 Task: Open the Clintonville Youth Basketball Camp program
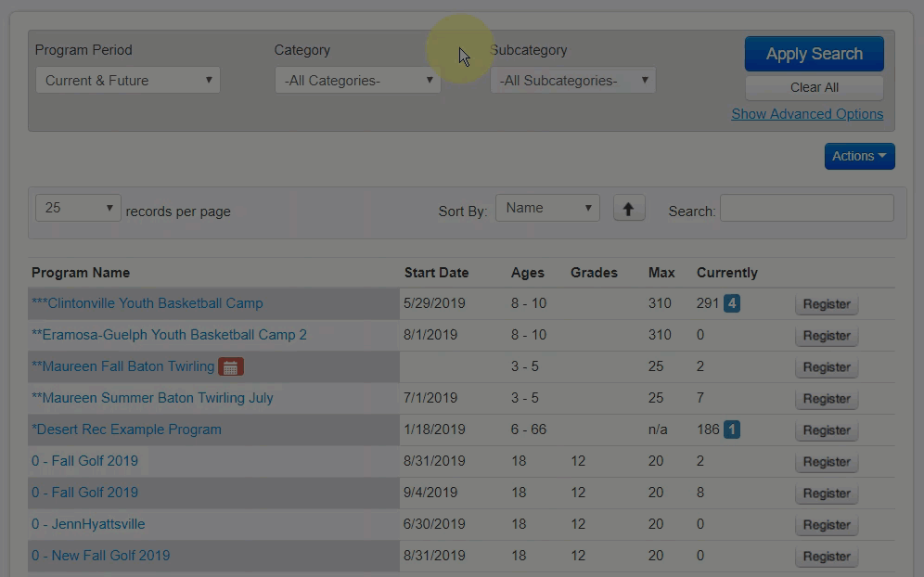tap(147, 303)
